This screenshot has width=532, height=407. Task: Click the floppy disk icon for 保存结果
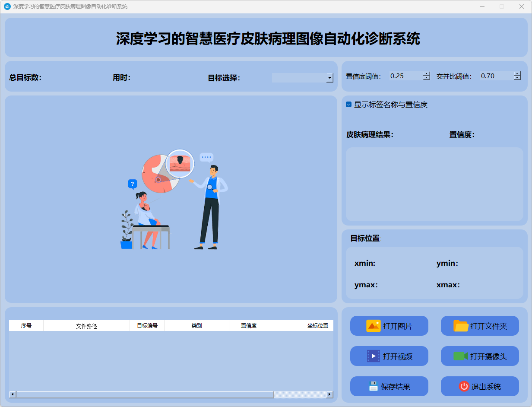[x=374, y=386]
